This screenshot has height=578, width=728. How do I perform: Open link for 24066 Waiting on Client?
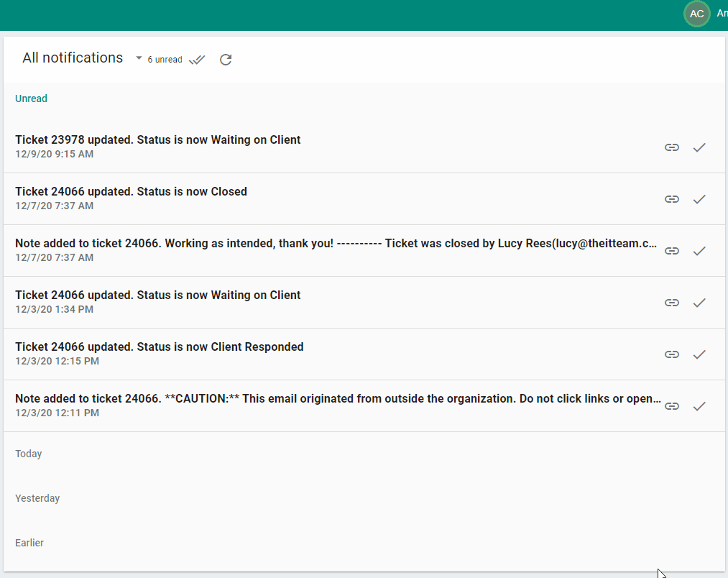[672, 303]
